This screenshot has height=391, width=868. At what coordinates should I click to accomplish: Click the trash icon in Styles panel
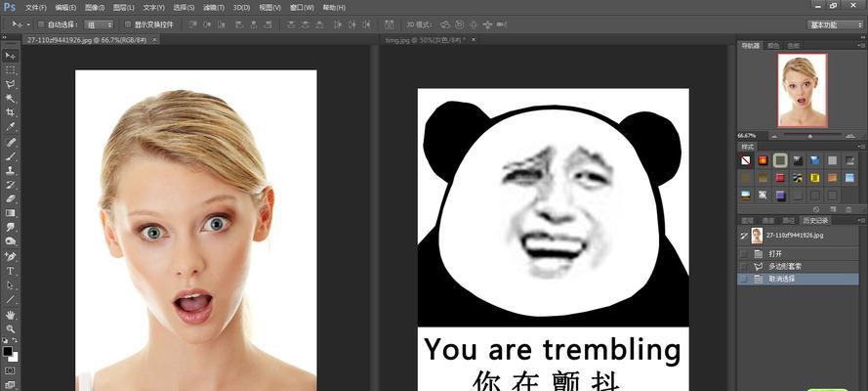pos(848,209)
